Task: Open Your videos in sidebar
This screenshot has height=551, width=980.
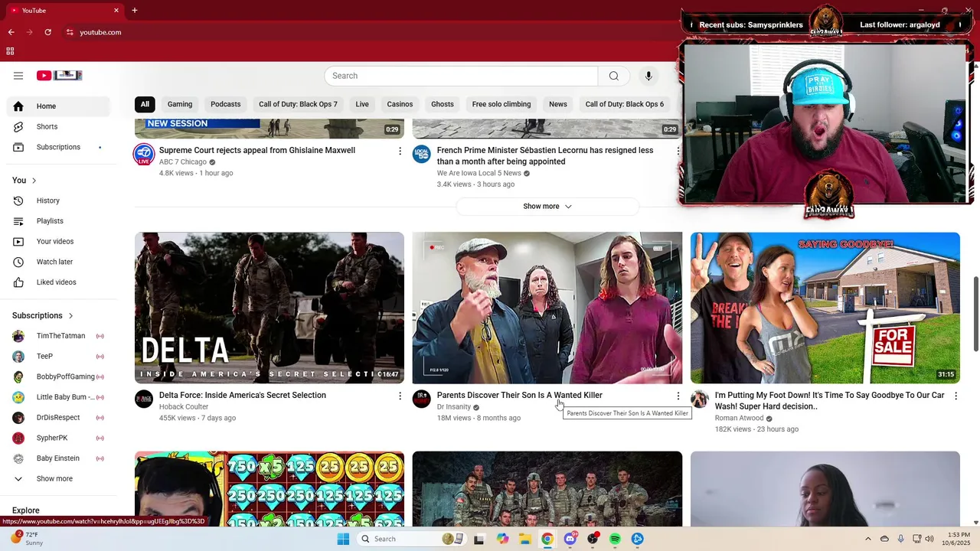Action: tap(58, 242)
